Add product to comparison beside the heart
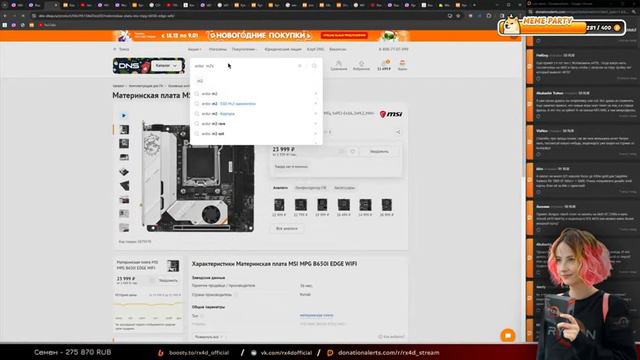This screenshot has width=640, height=360. pos(341,151)
